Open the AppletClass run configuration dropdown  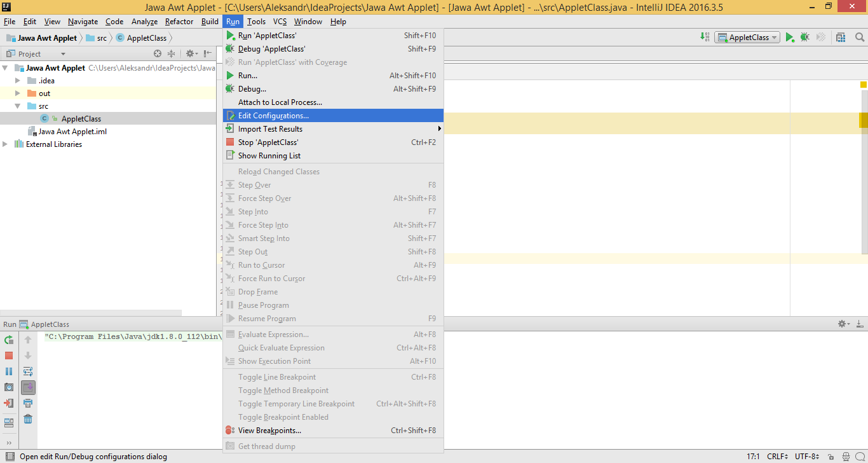[747, 37]
